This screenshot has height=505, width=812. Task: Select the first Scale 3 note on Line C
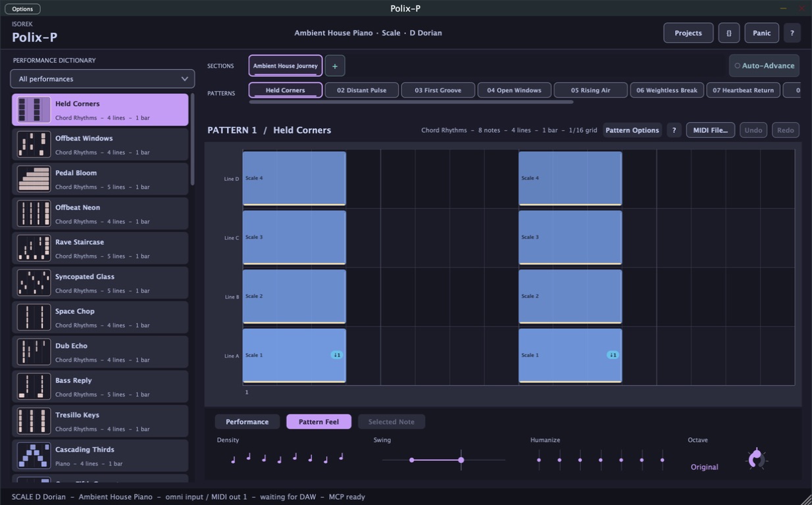pos(294,237)
